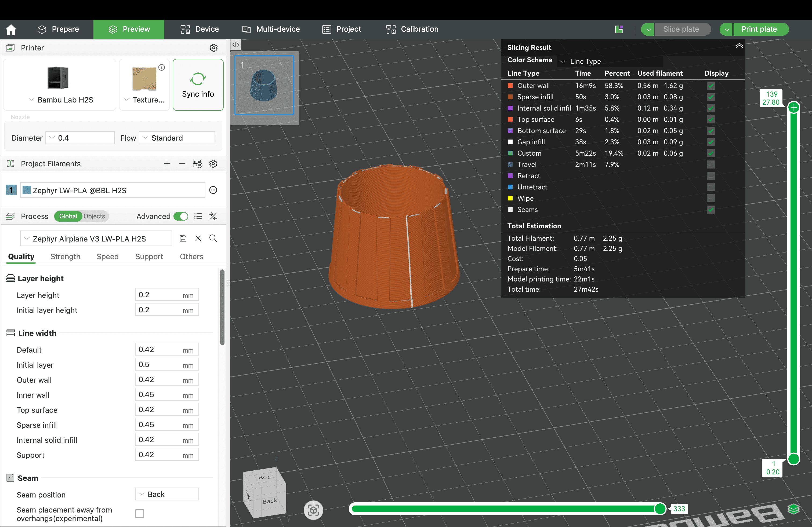Open printer settings with the gear icon

[x=213, y=48]
